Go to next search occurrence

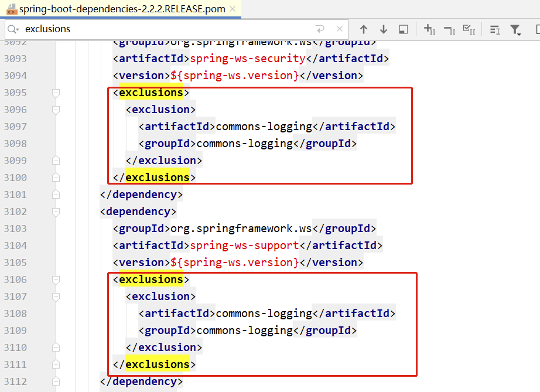click(x=383, y=29)
